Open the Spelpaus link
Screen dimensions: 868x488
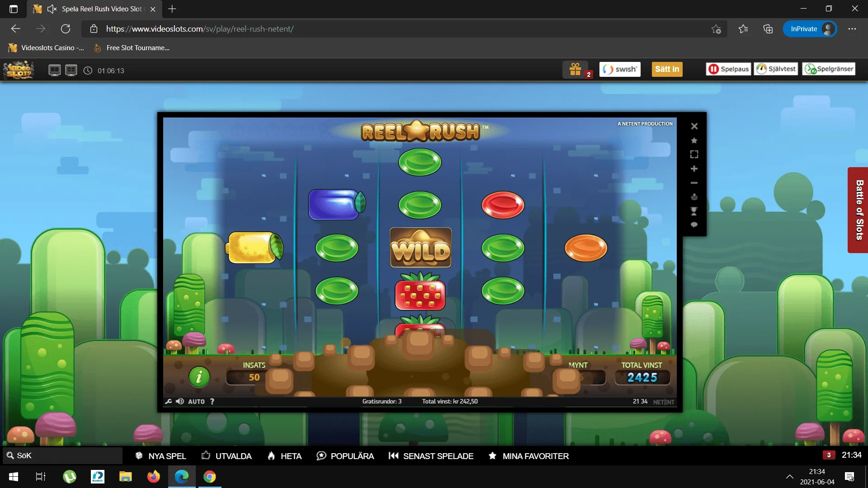tap(728, 69)
